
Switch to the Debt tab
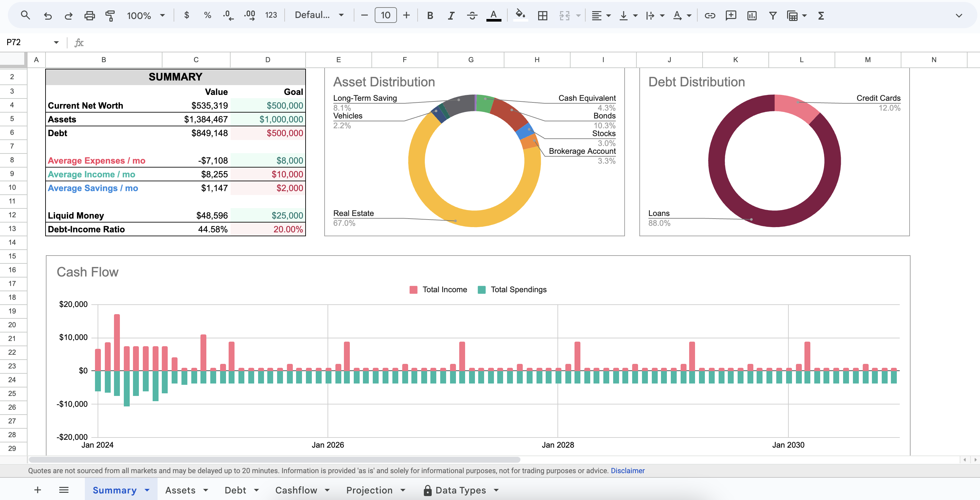pyautogui.click(x=235, y=490)
